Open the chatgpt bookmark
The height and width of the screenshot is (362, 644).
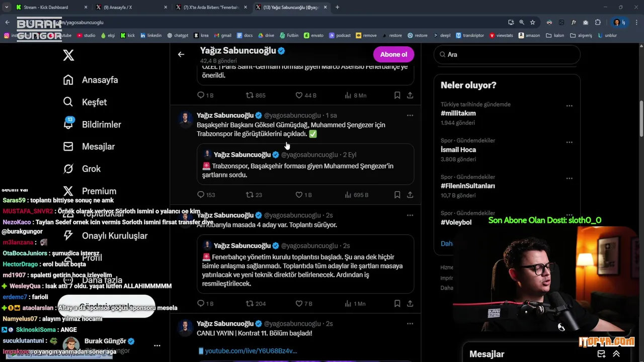[177, 36]
